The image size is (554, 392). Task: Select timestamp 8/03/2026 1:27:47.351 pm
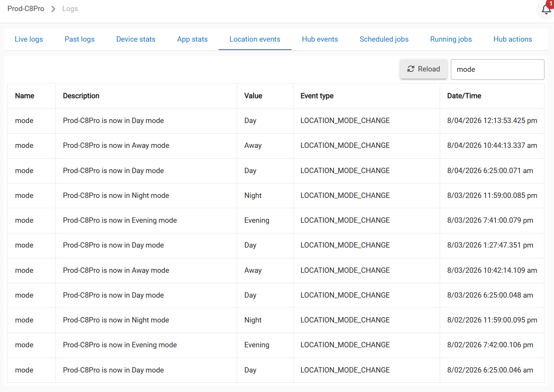(x=490, y=245)
